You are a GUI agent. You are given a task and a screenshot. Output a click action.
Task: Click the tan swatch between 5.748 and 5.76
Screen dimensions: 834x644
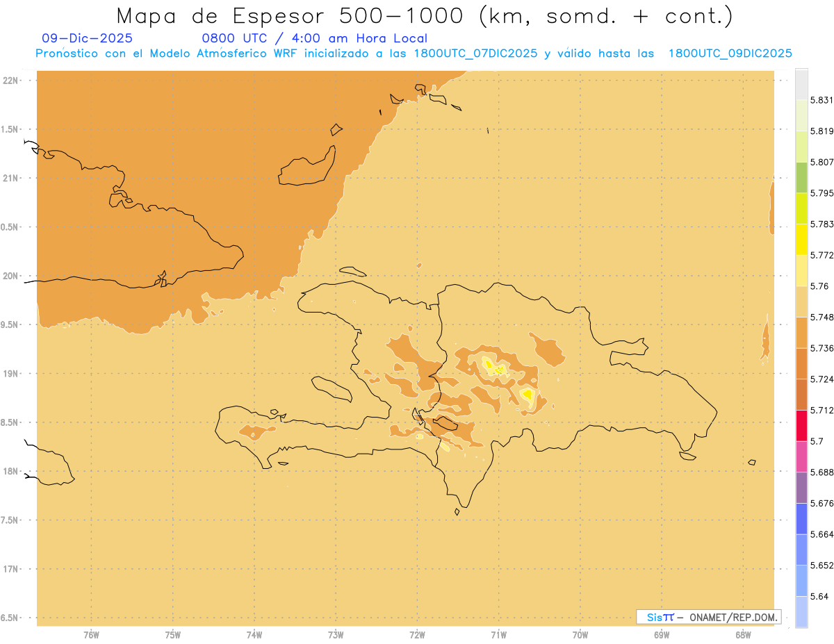pyautogui.click(x=801, y=302)
